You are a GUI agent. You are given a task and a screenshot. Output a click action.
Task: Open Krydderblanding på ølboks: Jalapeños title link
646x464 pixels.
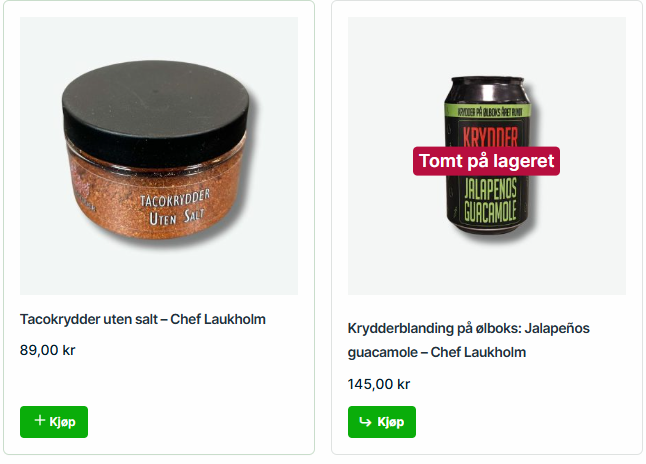pyautogui.click(x=468, y=328)
